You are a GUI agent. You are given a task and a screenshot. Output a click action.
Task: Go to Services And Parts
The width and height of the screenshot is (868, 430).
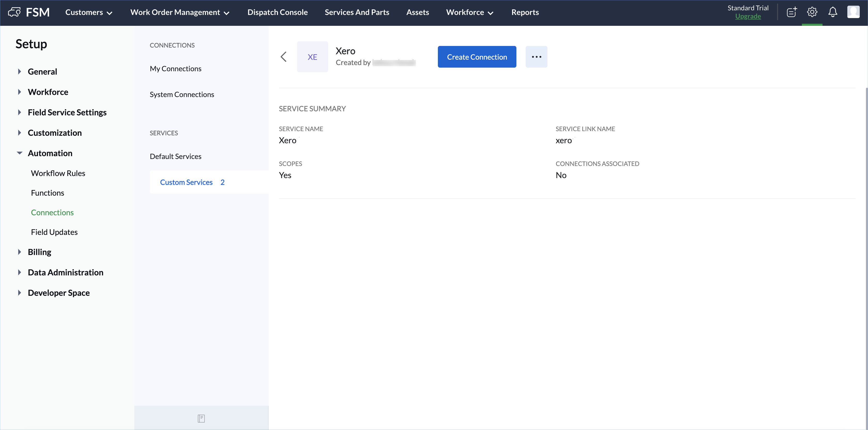[x=357, y=12]
